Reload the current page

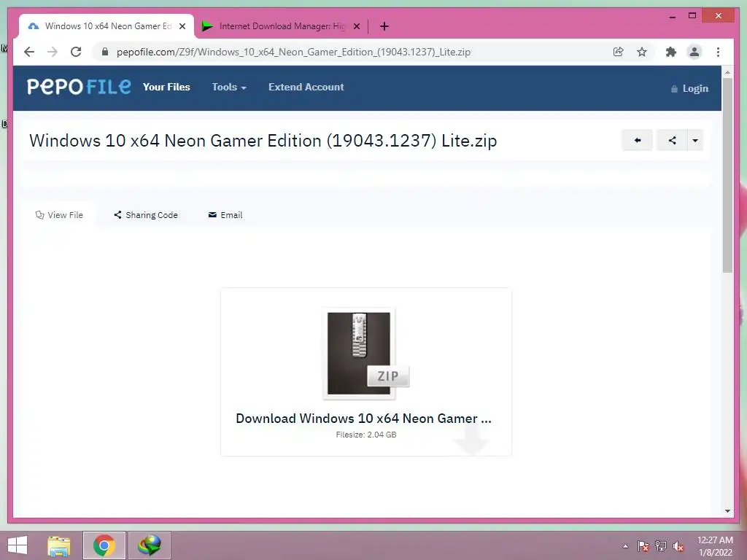click(76, 52)
